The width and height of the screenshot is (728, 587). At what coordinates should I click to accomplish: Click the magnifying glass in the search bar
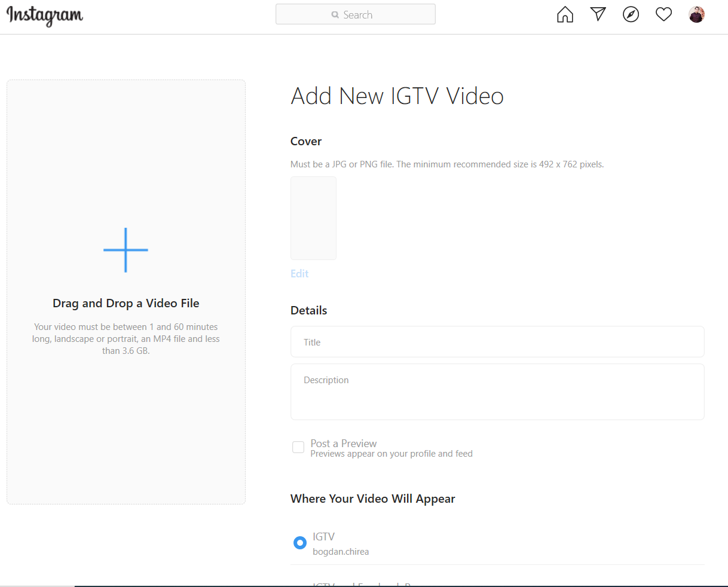coord(335,14)
